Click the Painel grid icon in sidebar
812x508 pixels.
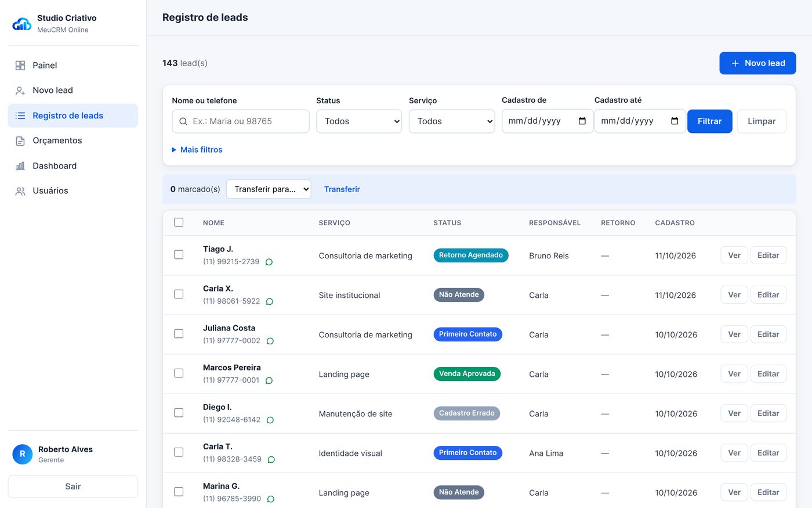20,66
